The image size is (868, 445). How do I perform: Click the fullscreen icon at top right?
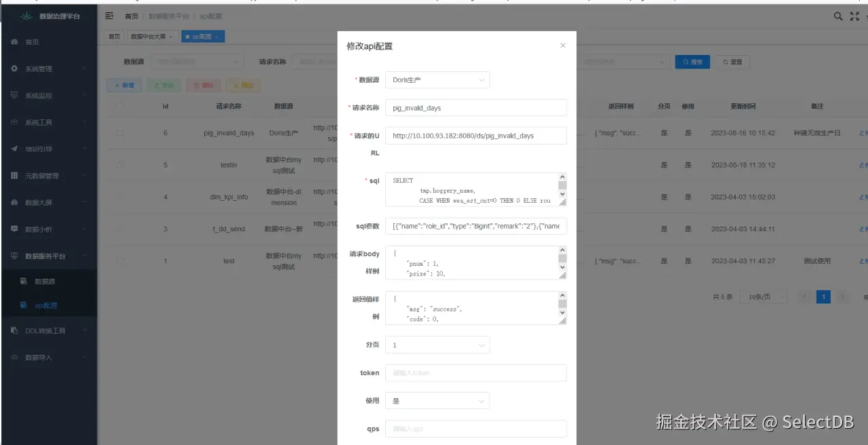[x=855, y=16]
